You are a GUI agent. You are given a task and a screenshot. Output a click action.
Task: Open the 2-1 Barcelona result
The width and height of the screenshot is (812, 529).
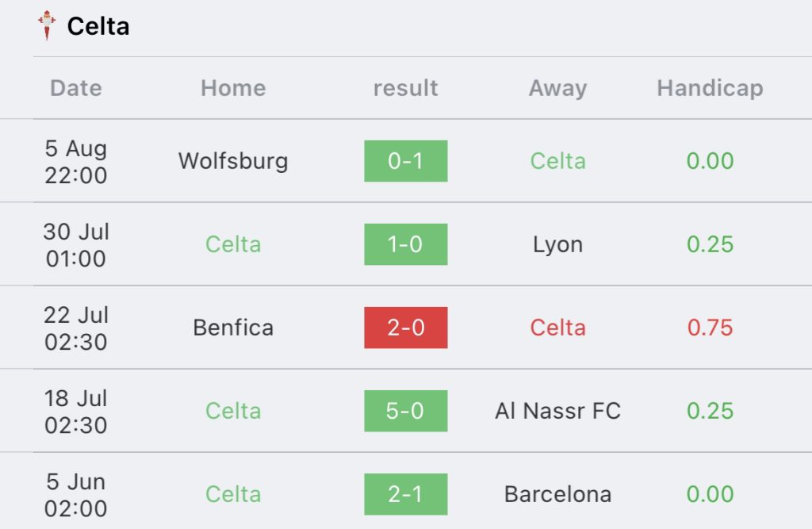click(x=405, y=494)
